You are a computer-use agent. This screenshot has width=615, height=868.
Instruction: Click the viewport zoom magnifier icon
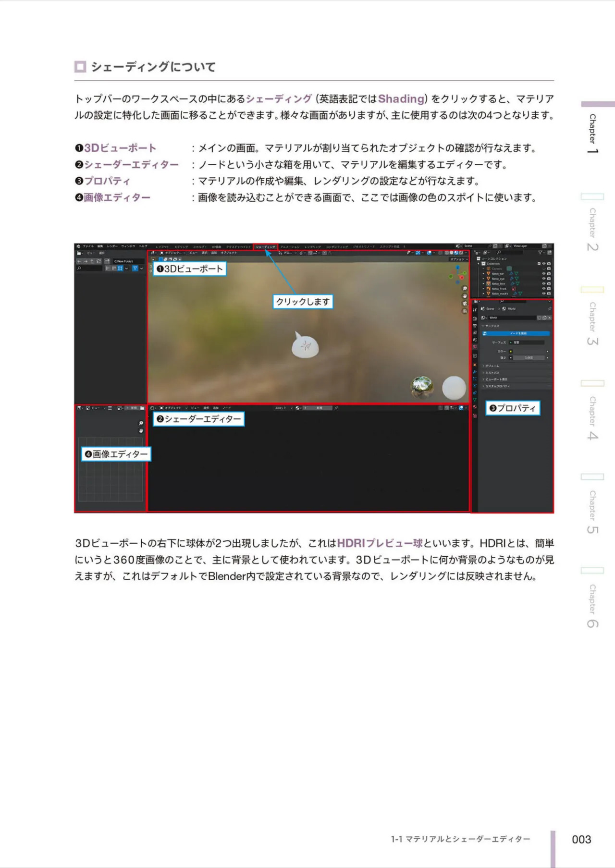click(x=465, y=288)
